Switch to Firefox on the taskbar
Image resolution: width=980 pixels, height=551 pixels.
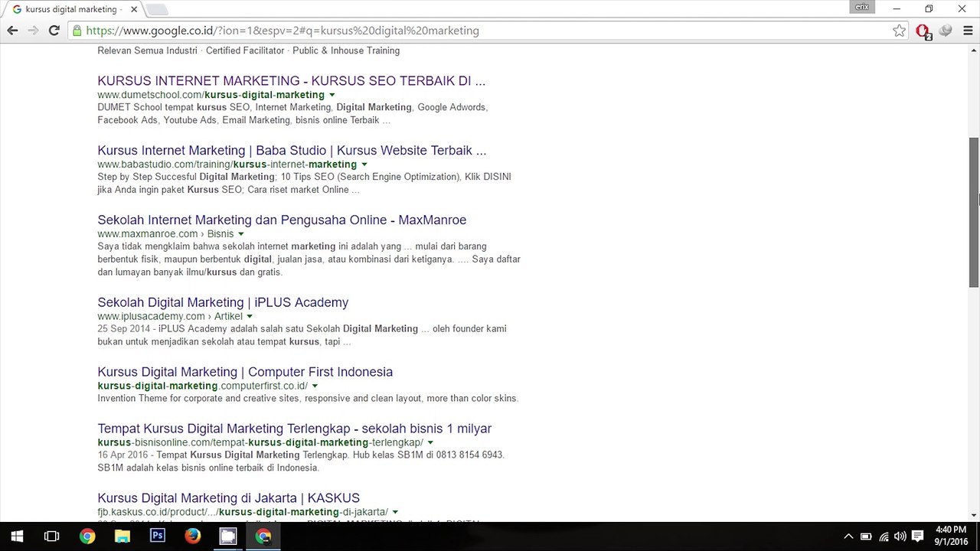[x=193, y=536]
